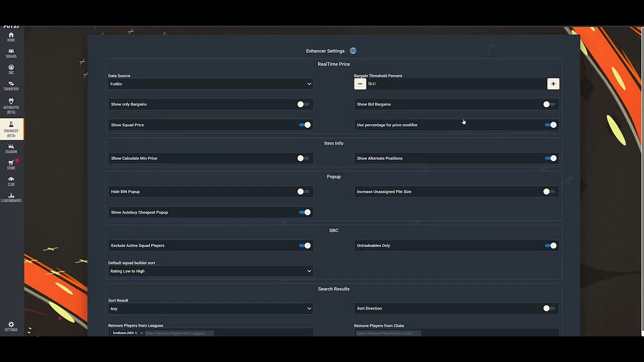Open the Data Source FutBin dropdown
This screenshot has width=644, height=362.
coord(211,84)
